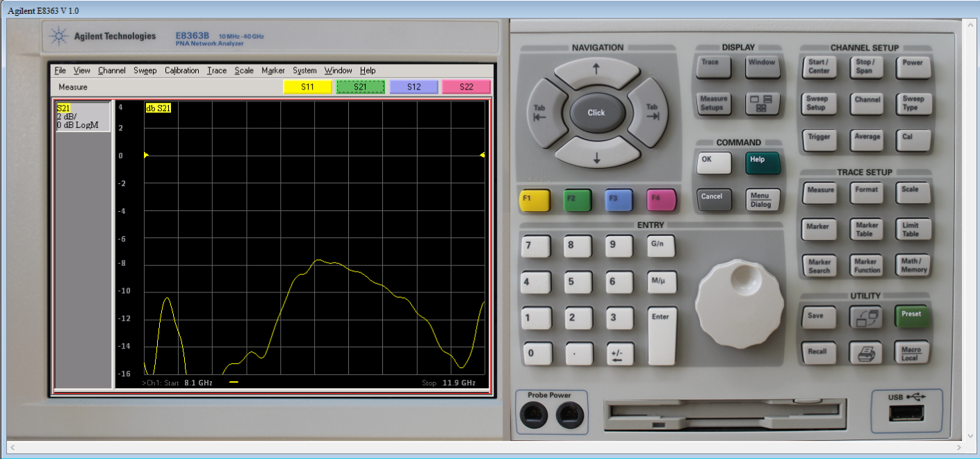
Task: Click the yellow F1 color key
Action: [534, 200]
